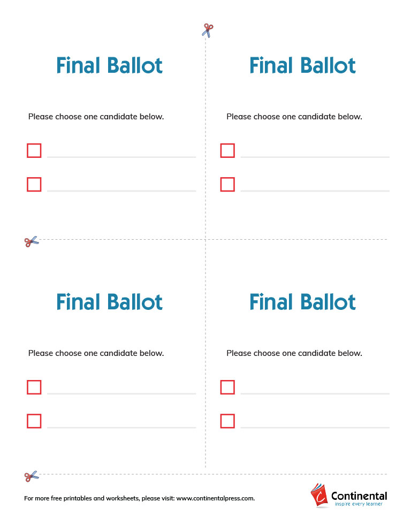Tick the first checkbox in top-right ballot
This screenshot has height=532, width=411.
pos(227,151)
